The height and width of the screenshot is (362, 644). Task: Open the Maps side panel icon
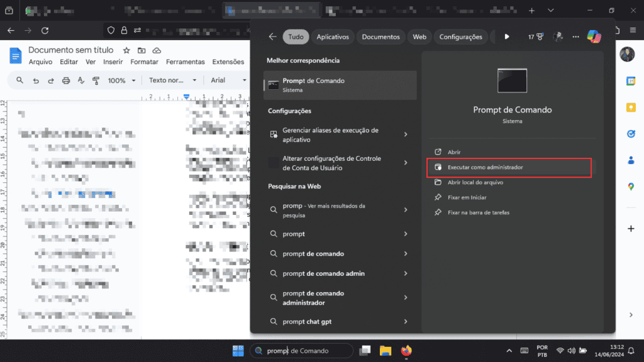(x=631, y=186)
